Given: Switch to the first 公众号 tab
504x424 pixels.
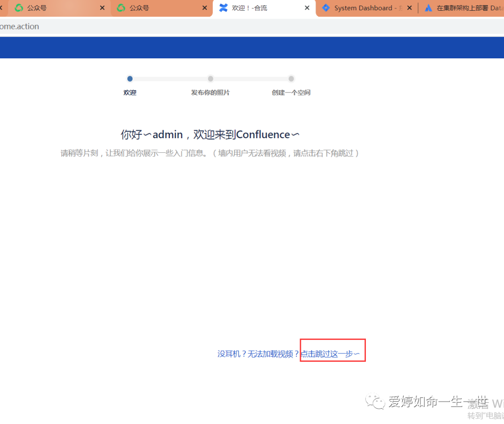Looking at the screenshot, I should pyautogui.click(x=59, y=8).
